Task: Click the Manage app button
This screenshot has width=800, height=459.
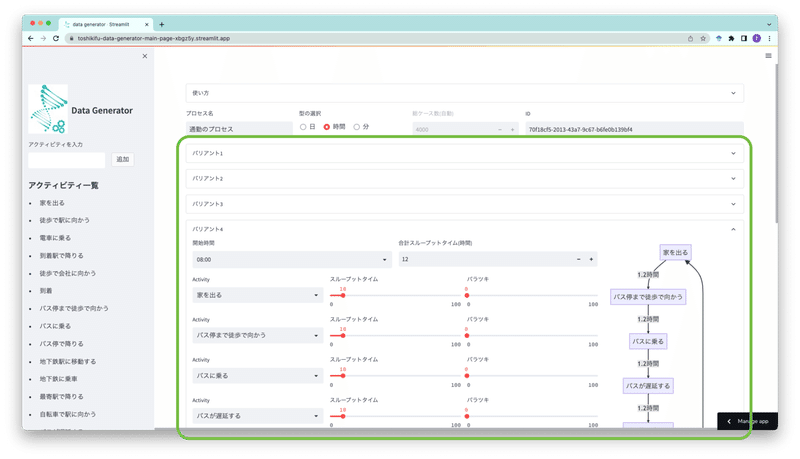Action: click(x=747, y=421)
